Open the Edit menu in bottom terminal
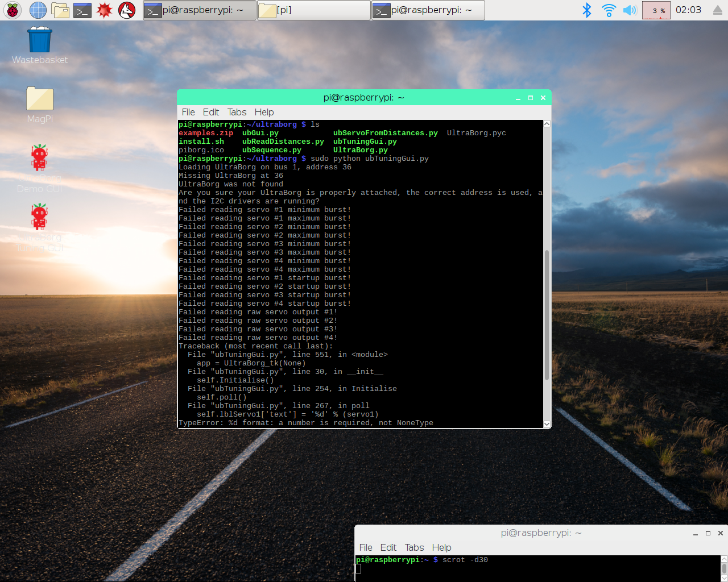728x582 pixels. (388, 547)
